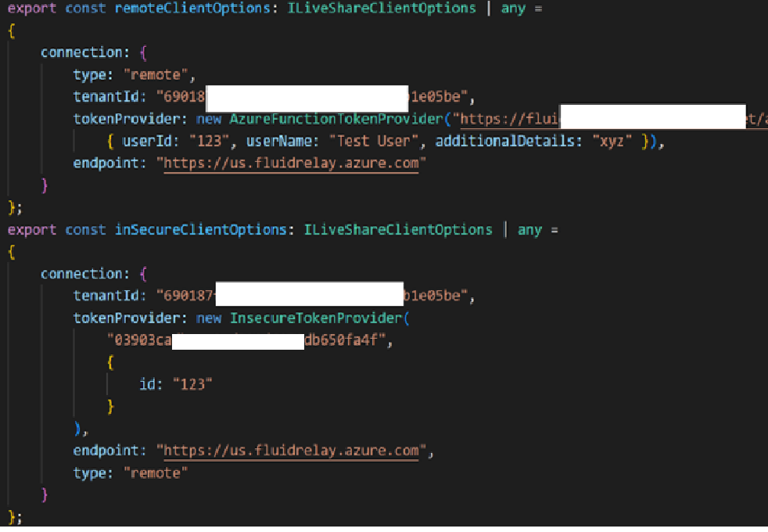Click the type key in remoteClientOptions block
This screenshot has width=768, height=532.
coord(89,75)
